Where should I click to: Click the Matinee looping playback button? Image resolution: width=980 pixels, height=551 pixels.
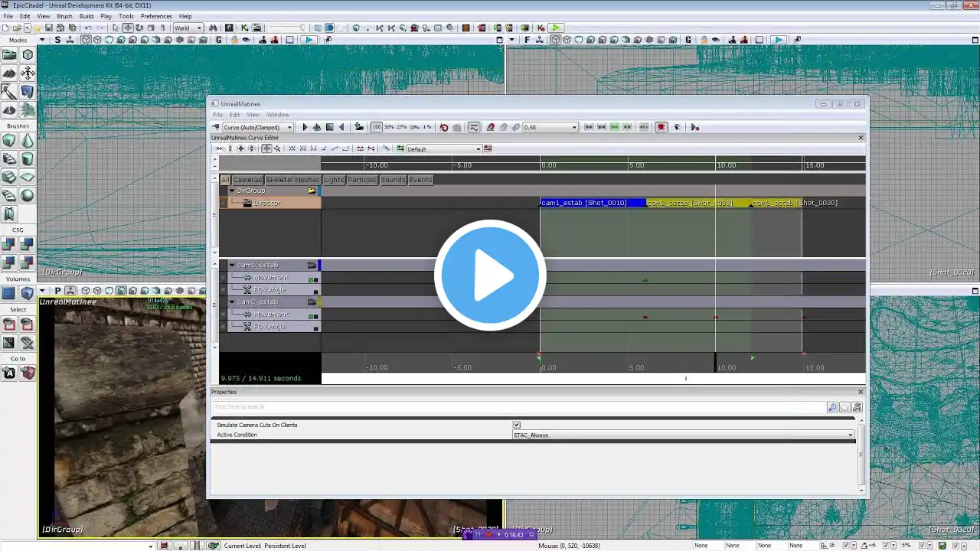[x=317, y=127]
